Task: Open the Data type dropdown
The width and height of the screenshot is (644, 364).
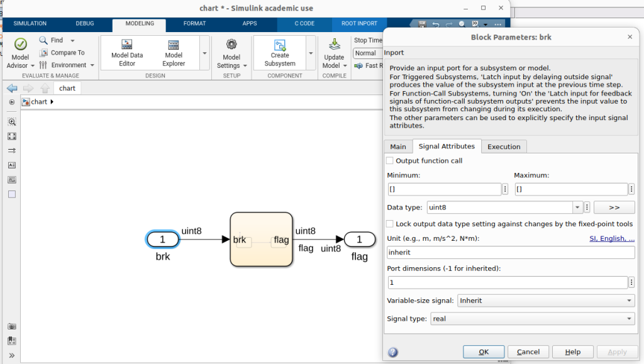Action: pos(577,207)
